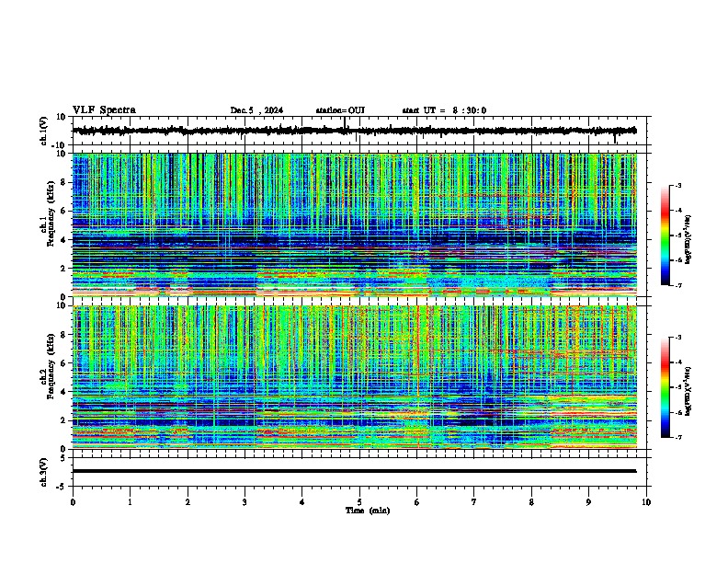
Task: Click the 'ch.3(V)' axis label
Action: tap(44, 472)
